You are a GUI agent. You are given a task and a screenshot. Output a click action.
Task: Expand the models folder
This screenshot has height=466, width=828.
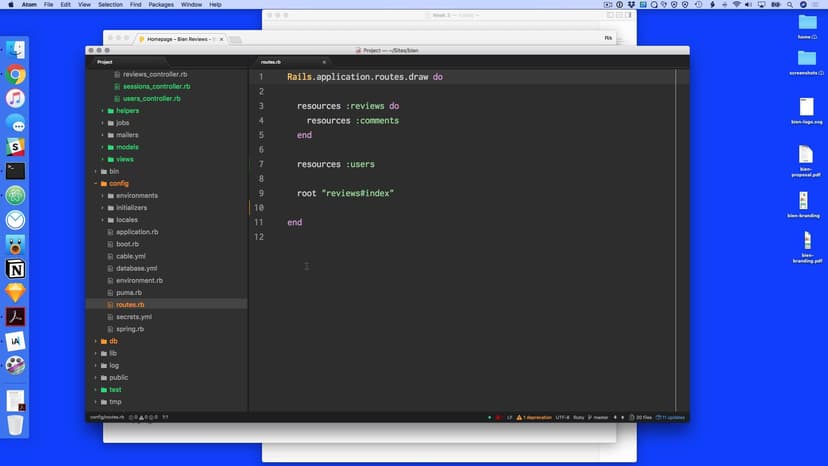click(x=103, y=147)
